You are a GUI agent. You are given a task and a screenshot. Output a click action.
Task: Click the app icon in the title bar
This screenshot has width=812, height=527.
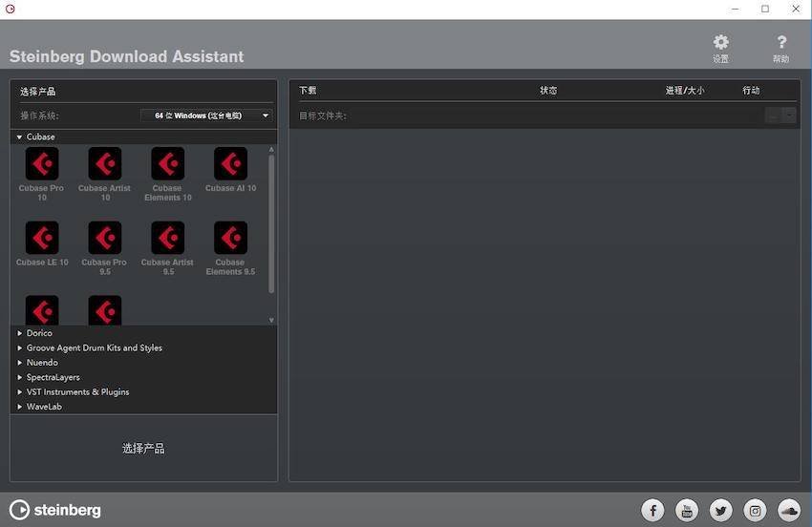point(10,9)
